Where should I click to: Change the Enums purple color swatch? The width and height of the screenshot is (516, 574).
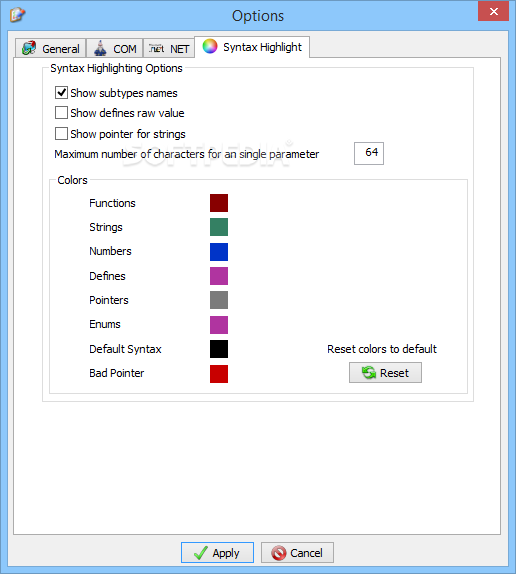(219, 325)
